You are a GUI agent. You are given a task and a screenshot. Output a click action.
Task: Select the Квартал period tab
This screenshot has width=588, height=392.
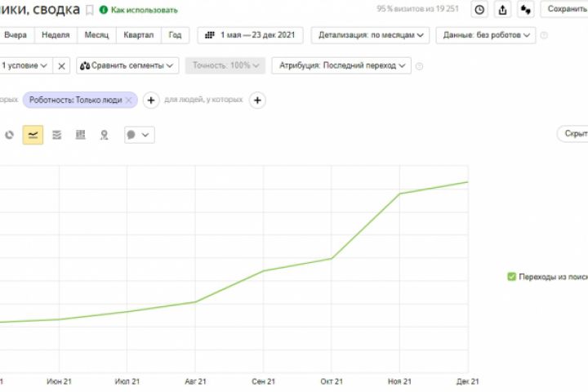click(x=138, y=35)
